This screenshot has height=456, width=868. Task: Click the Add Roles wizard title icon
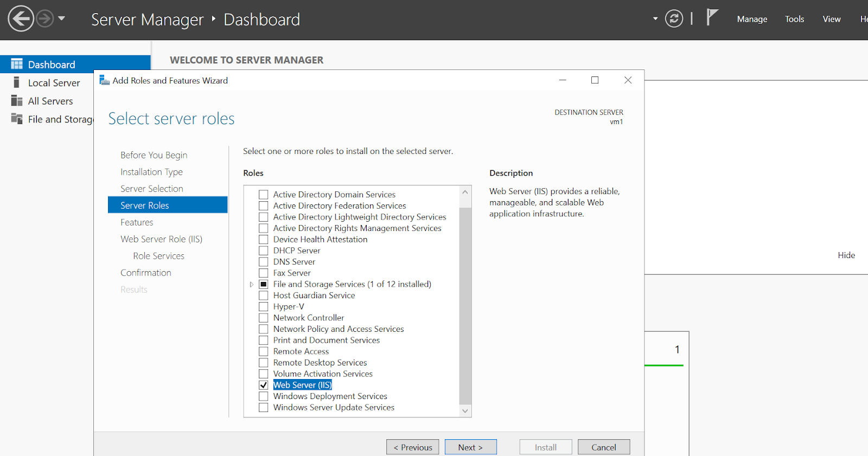104,80
